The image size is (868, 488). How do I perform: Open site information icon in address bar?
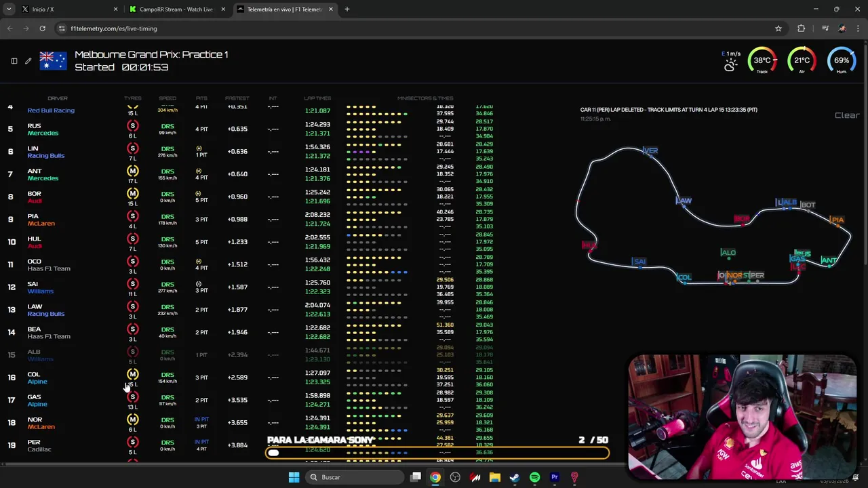[62, 28]
